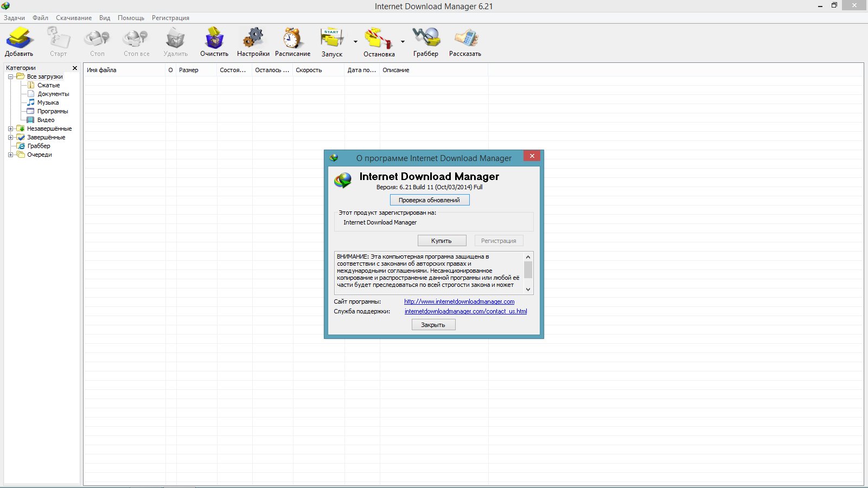Open the Расписание scheduler icon
The height and width of the screenshot is (488, 868).
pyautogui.click(x=292, y=38)
